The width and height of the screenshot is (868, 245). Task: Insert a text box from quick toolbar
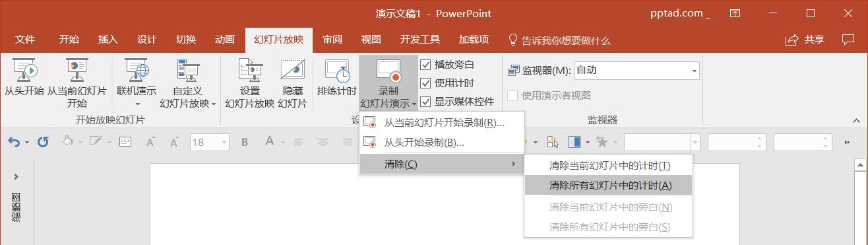125,141
